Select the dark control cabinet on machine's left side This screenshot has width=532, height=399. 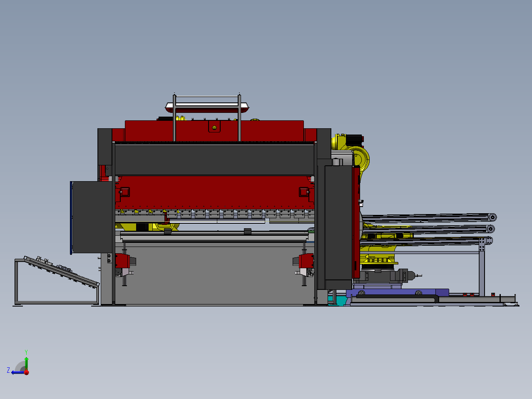[92, 217]
